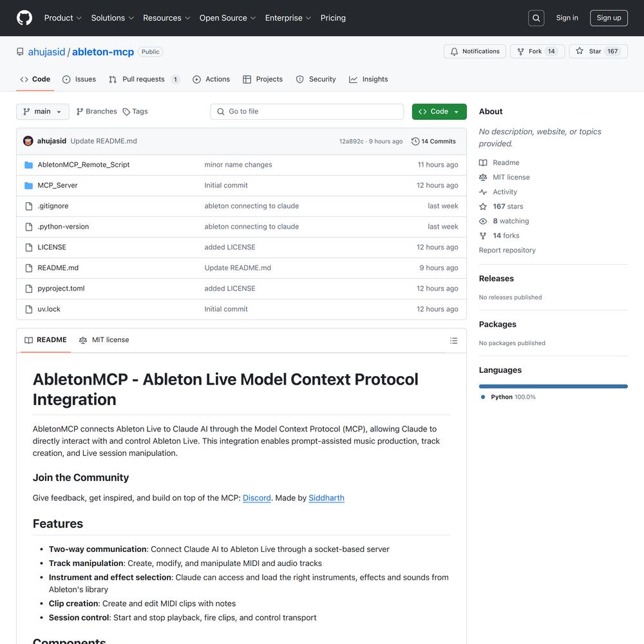
Task: Expand the Open Source menu
Action: [227, 18]
